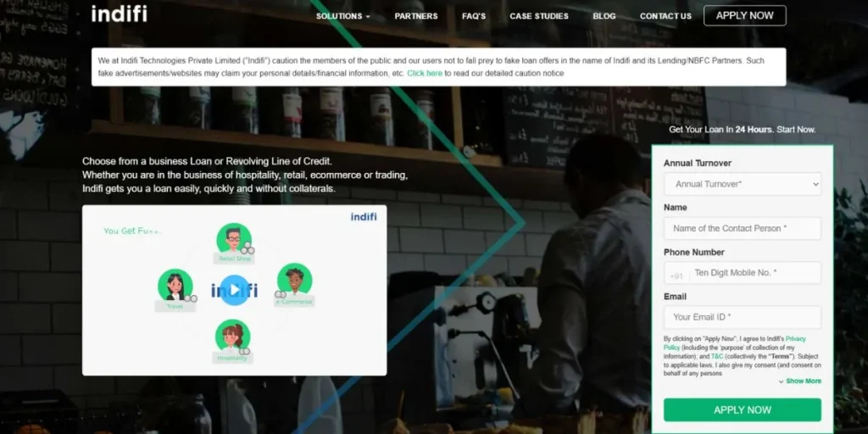Play the indifi intro video
The width and height of the screenshot is (868, 434).
234,291
